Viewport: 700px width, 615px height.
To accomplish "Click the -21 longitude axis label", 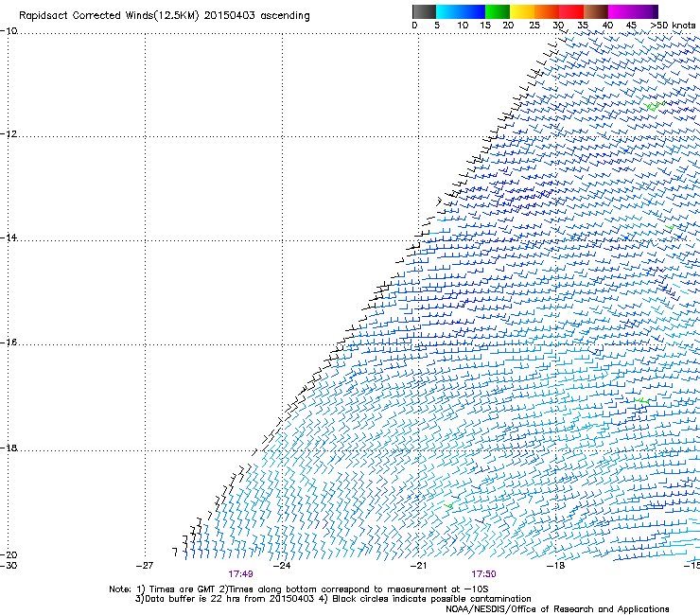I will pos(418,566).
